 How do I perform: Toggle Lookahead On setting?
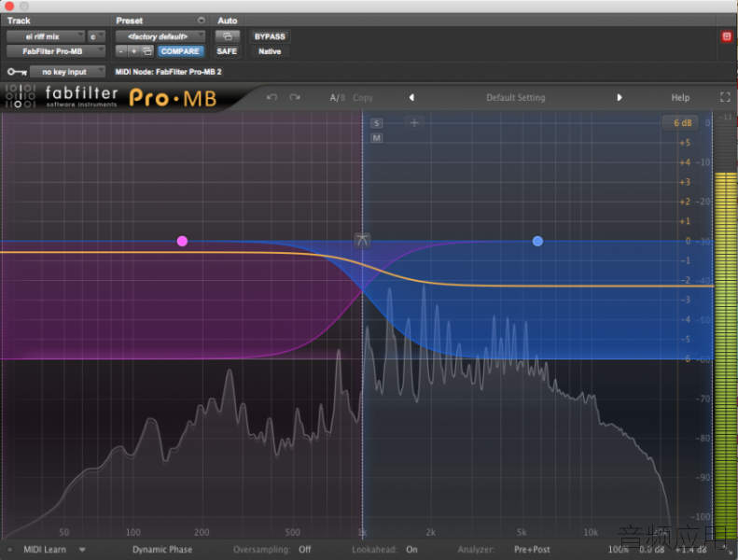(x=385, y=549)
